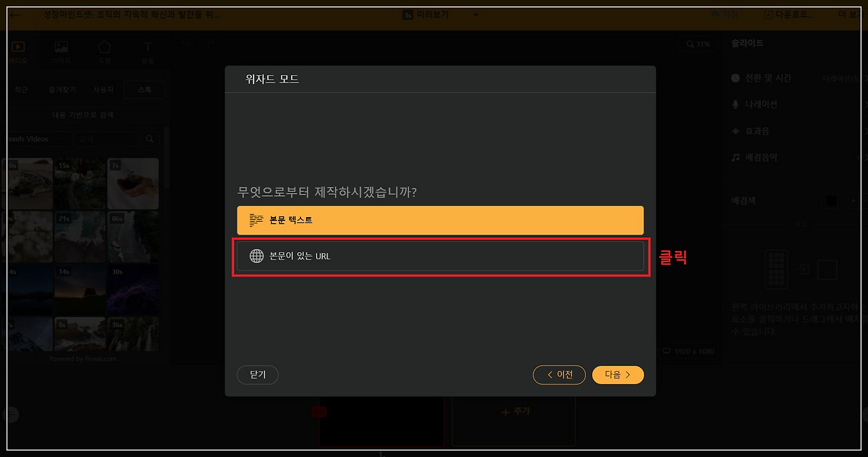Expand the 미리보기 dropdown arrow

[x=476, y=15]
